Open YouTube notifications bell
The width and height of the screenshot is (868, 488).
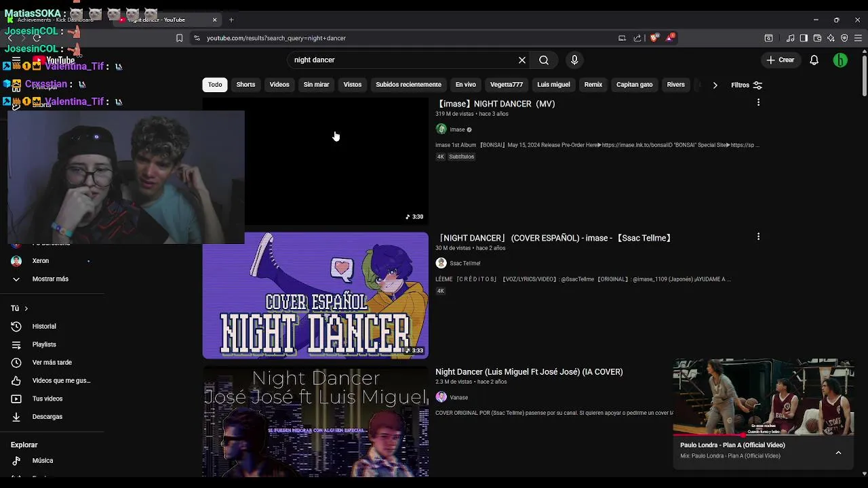click(814, 60)
